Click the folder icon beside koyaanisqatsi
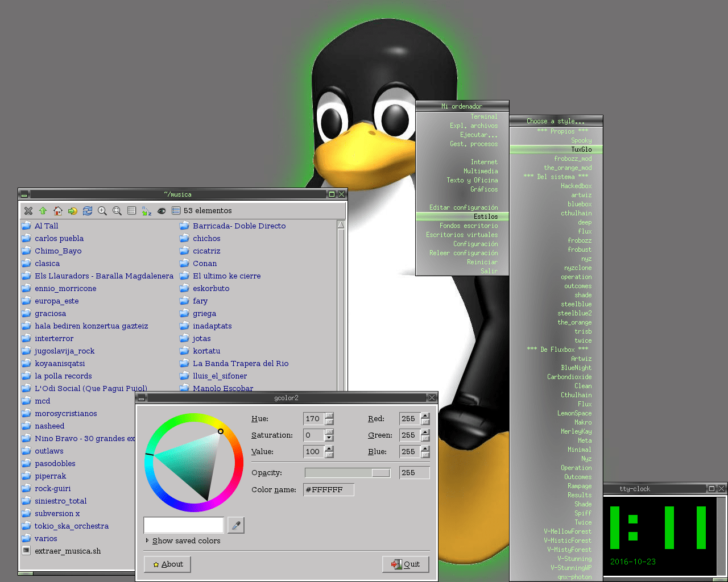 26,363
